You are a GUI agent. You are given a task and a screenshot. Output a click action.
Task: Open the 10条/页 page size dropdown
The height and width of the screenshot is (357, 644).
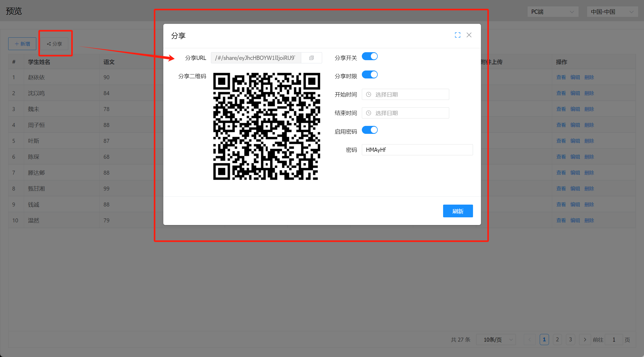(496, 340)
